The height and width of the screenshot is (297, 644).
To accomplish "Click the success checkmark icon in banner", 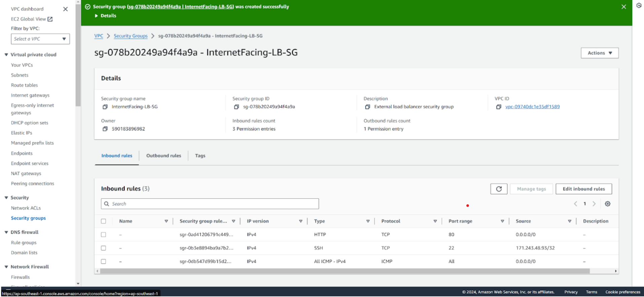I will [87, 7].
